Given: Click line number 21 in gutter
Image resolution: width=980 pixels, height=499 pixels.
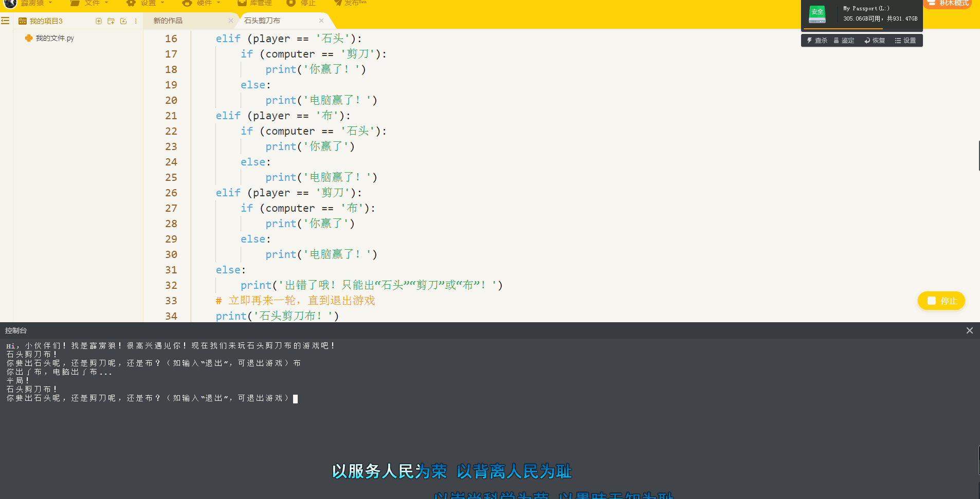Looking at the screenshot, I should (171, 116).
